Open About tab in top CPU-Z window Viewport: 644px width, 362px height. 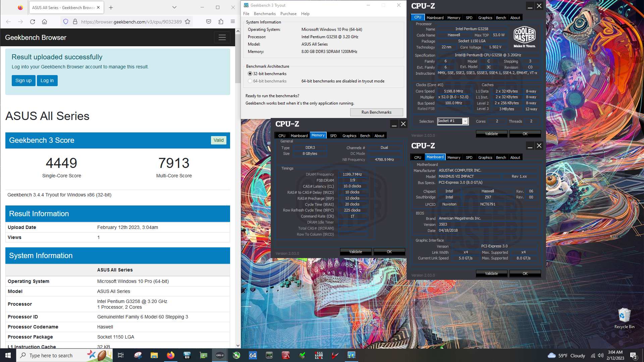pos(515,18)
